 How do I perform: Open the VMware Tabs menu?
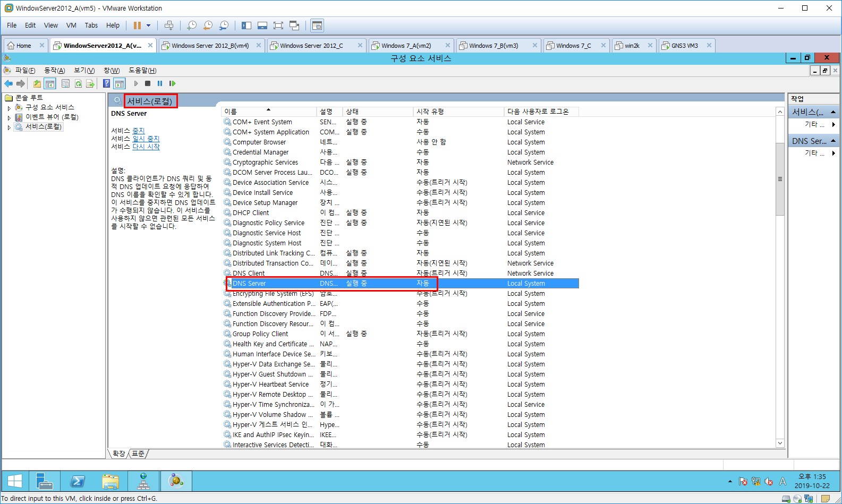click(91, 25)
